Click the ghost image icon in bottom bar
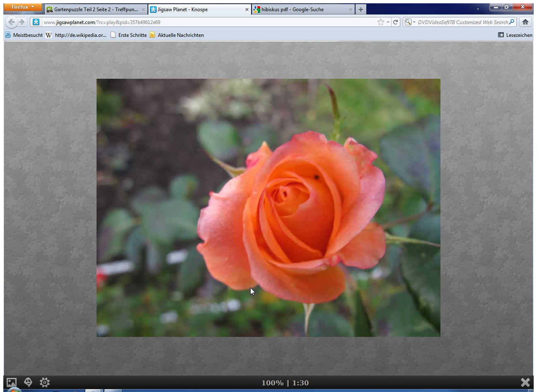The height and width of the screenshot is (392, 537). point(28,382)
